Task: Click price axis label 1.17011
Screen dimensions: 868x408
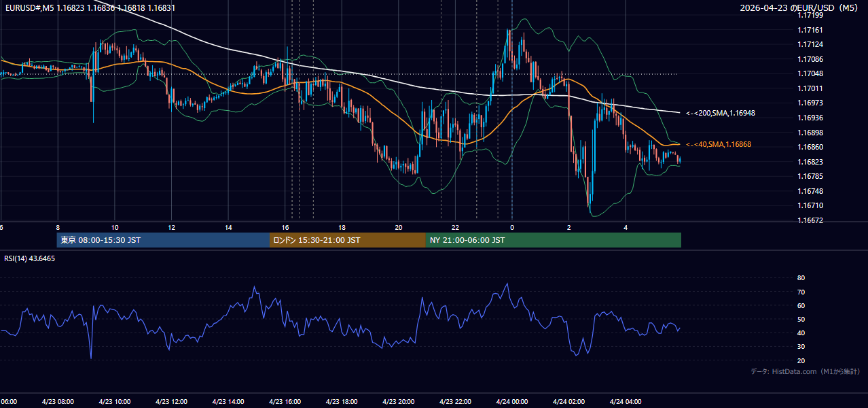Action: (x=810, y=88)
